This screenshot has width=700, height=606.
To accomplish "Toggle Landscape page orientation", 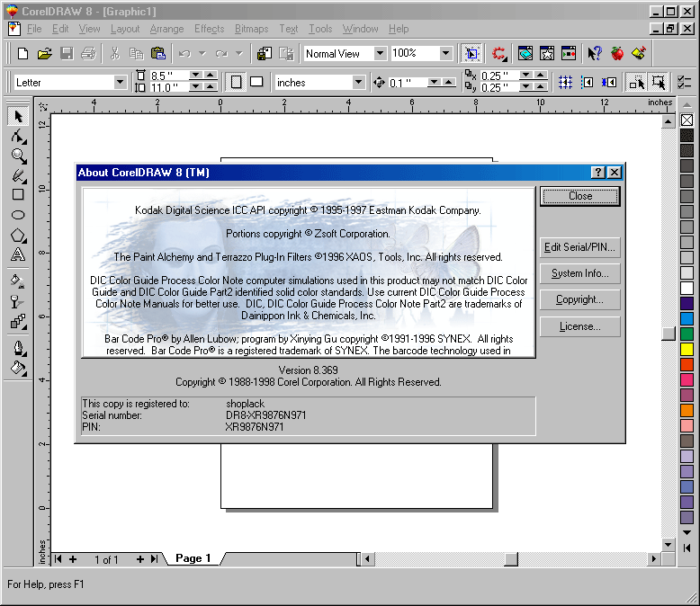I will pos(256,82).
